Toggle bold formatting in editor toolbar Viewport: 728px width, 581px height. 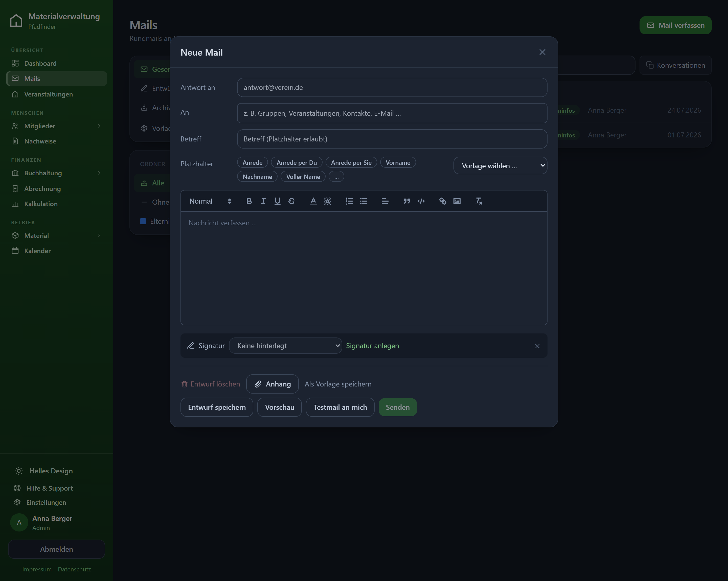(249, 201)
